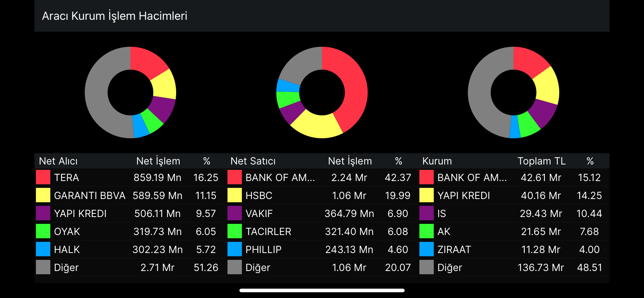Sort by the Net Alıcı column header
This screenshot has width=644, height=298.
pyautogui.click(x=58, y=161)
